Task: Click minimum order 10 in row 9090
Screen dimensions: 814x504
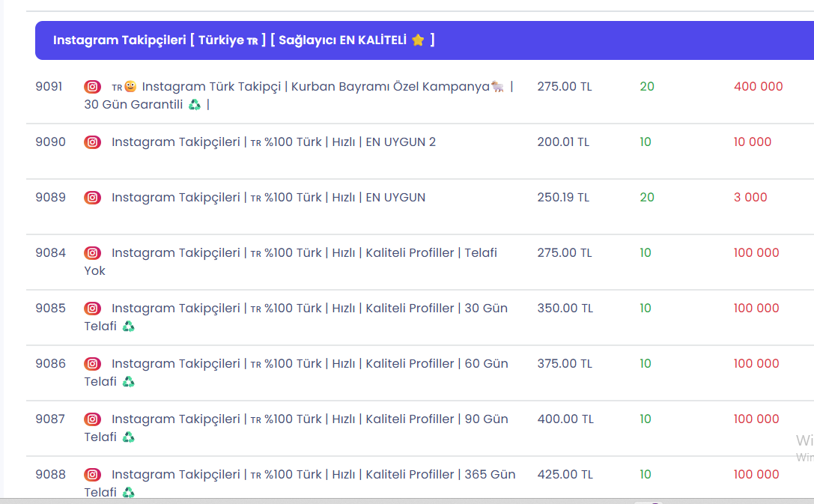Action: tap(646, 142)
